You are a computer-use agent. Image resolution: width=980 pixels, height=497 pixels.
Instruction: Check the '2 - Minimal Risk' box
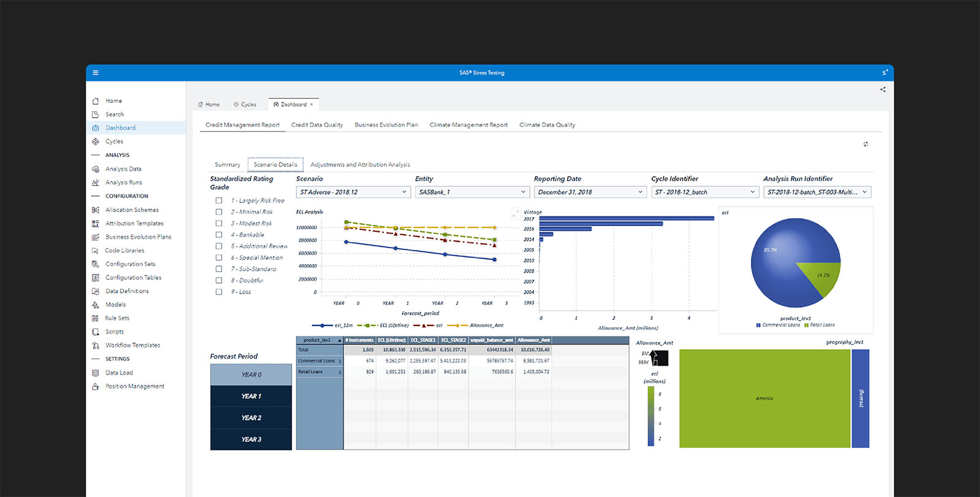pos(219,212)
